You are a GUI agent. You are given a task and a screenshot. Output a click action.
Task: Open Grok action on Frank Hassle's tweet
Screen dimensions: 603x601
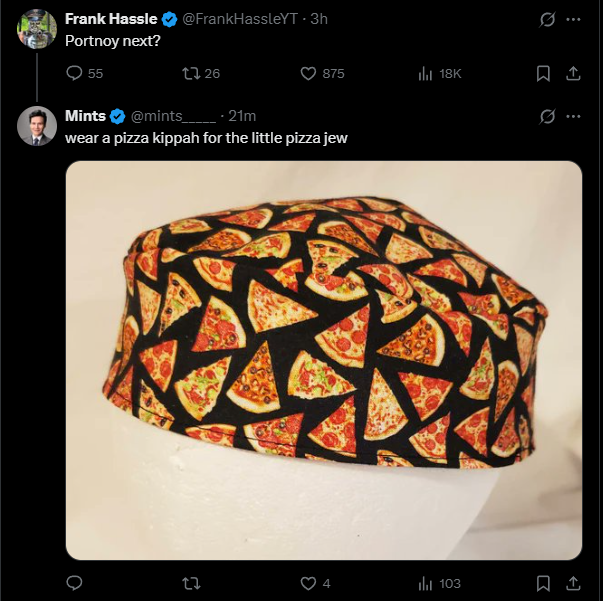click(x=547, y=19)
